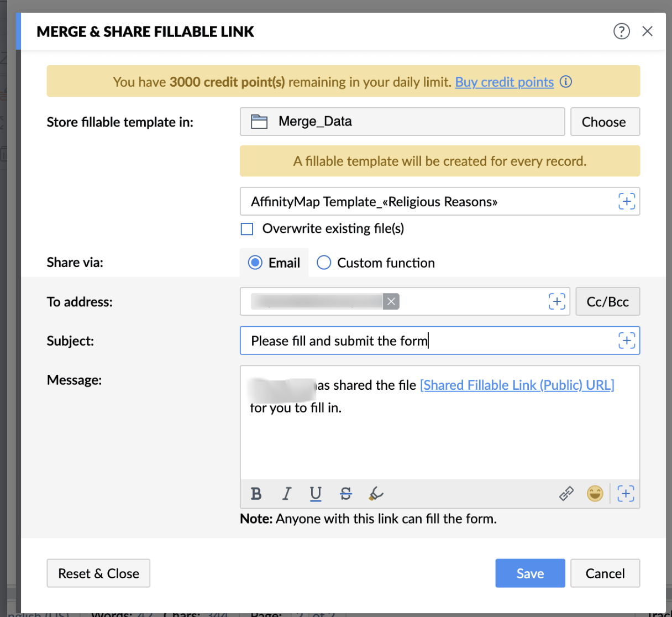The image size is (672, 617).
Task: Apply strikethrough in message editor
Action: 346,494
